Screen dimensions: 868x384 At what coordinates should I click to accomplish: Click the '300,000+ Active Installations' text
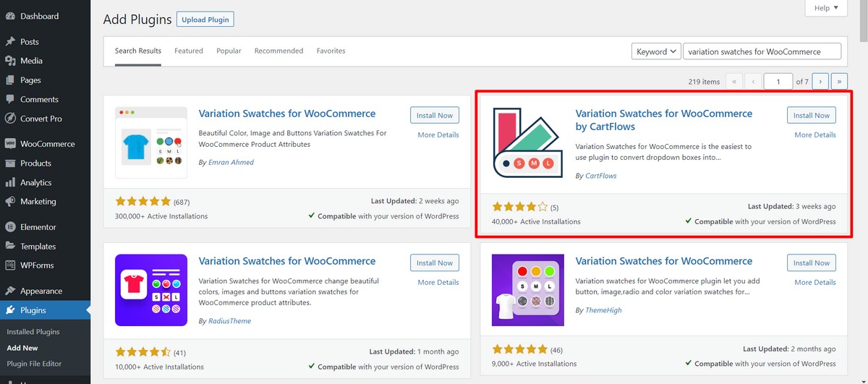point(161,216)
